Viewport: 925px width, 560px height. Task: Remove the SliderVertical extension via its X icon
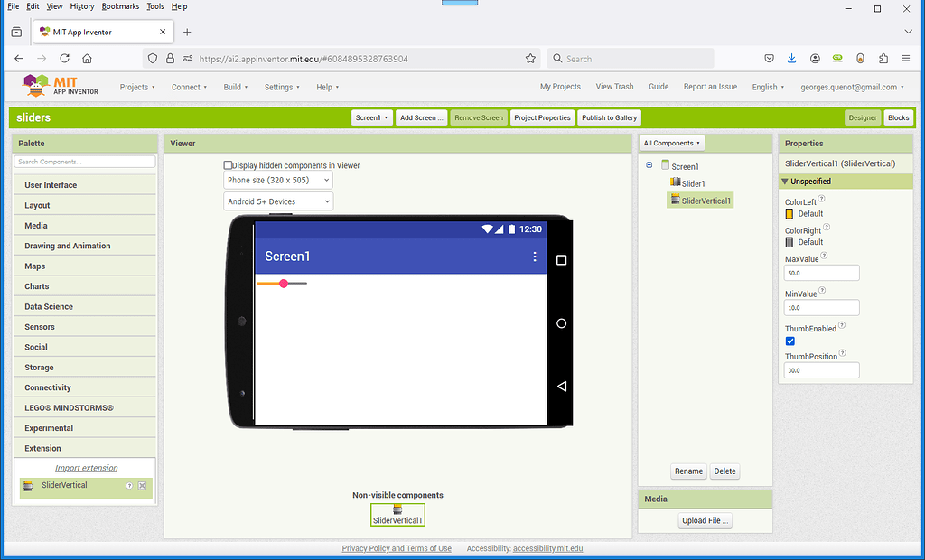pos(144,485)
